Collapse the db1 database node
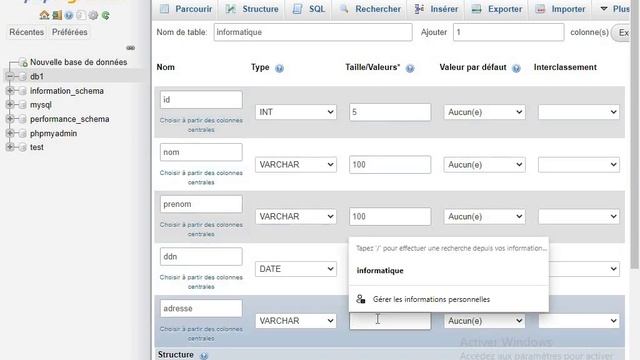Viewport: 640px width, 360px height. coord(10,77)
